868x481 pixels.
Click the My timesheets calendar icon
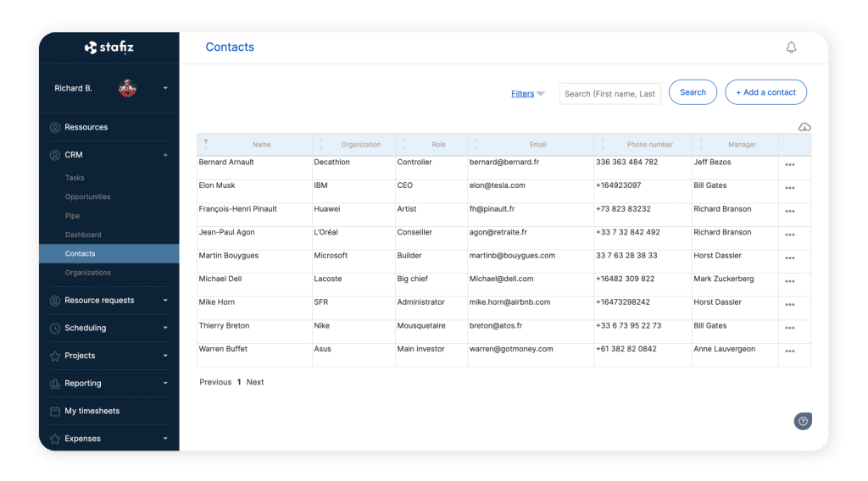click(55, 411)
